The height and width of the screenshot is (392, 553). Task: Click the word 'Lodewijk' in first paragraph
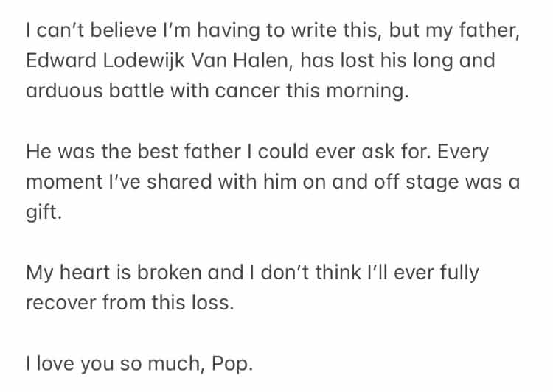click(144, 60)
